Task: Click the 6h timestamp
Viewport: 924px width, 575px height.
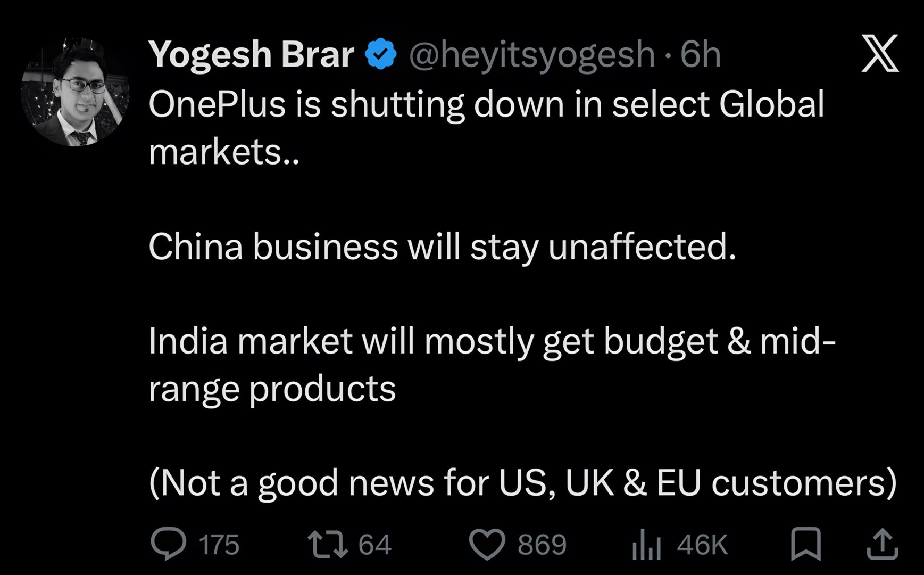Action: pos(701,54)
